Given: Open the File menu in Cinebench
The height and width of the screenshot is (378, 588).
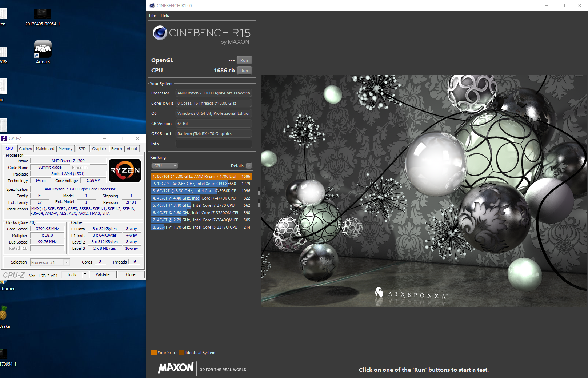Looking at the screenshot, I should click(x=152, y=15).
